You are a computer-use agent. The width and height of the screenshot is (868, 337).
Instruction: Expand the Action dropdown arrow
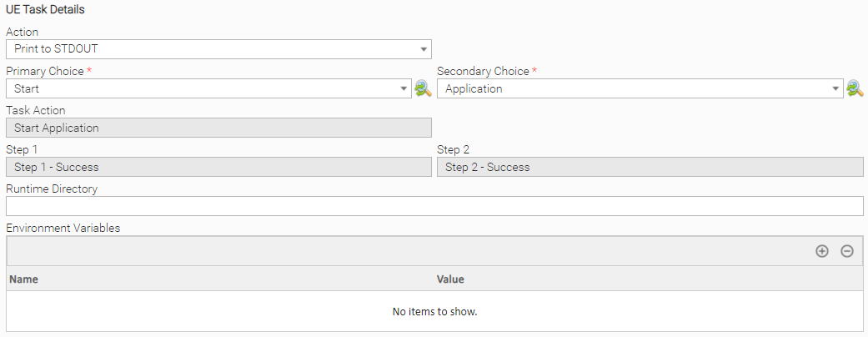pos(424,49)
